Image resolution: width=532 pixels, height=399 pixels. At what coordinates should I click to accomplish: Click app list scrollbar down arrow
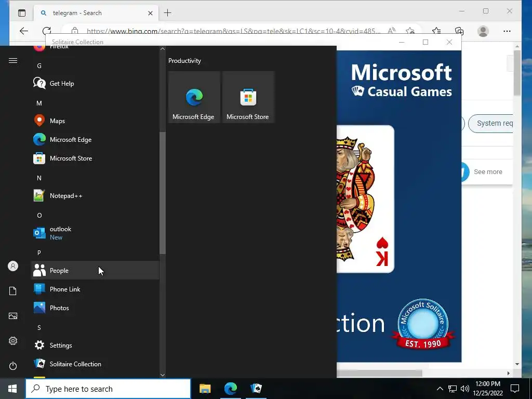163,375
